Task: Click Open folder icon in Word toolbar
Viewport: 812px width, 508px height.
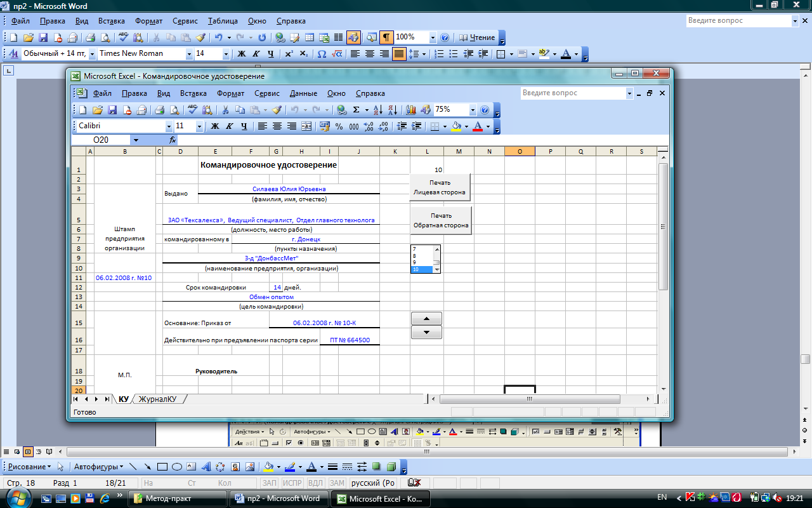Action: pyautogui.click(x=29, y=37)
